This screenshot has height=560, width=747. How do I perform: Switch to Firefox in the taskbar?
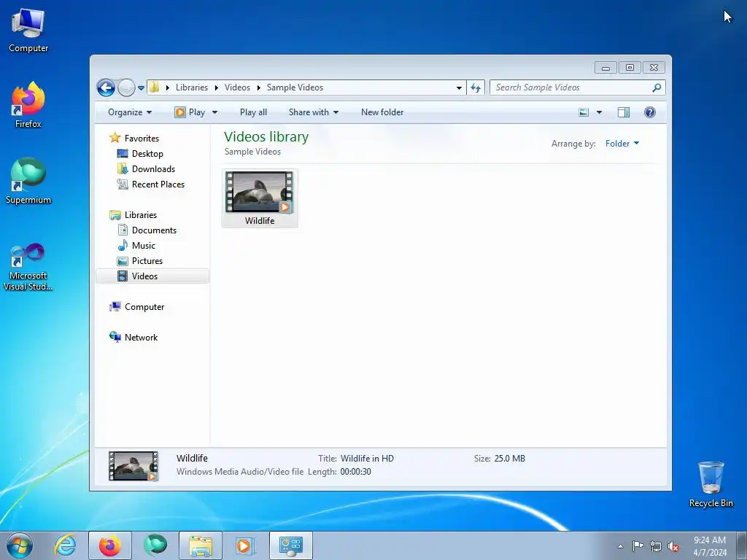(110, 545)
